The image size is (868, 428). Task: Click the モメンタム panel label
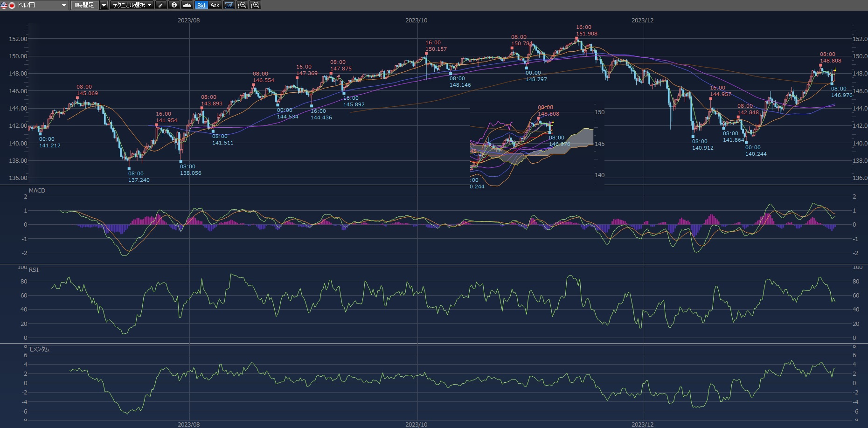39,349
